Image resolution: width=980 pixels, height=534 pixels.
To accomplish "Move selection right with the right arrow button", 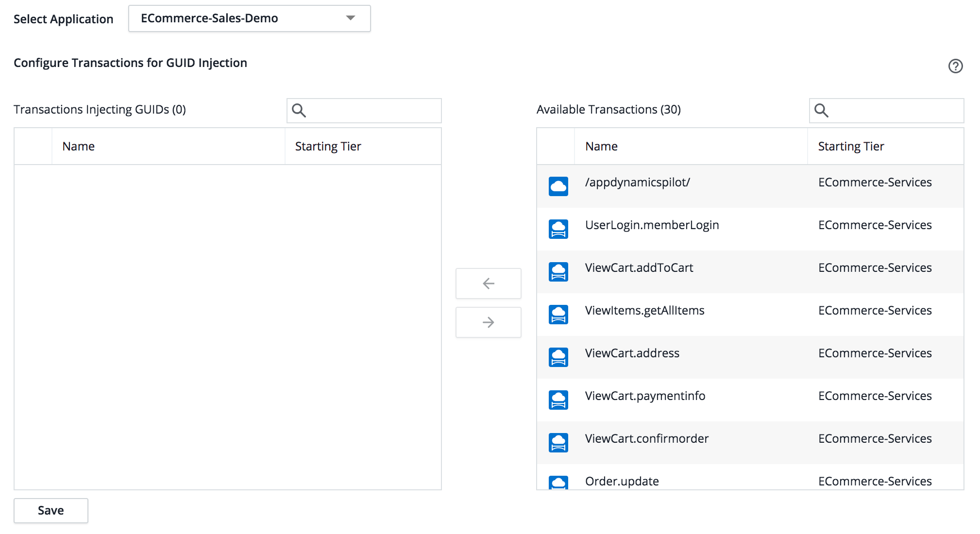I will pyautogui.click(x=488, y=322).
